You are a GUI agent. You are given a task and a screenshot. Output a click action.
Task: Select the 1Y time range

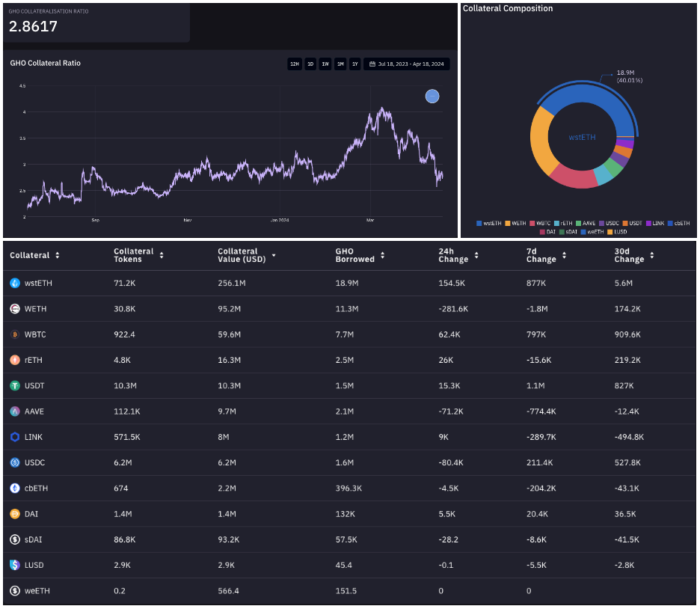(x=355, y=64)
